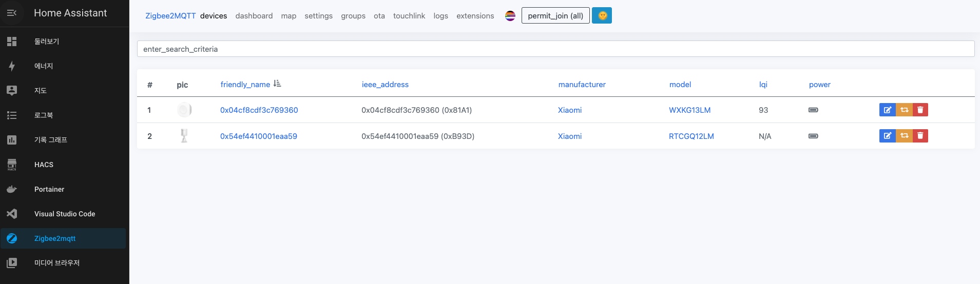Open the 둘러보기 overview dashboard icon
The height and width of the screenshot is (284, 980).
click(x=12, y=42)
